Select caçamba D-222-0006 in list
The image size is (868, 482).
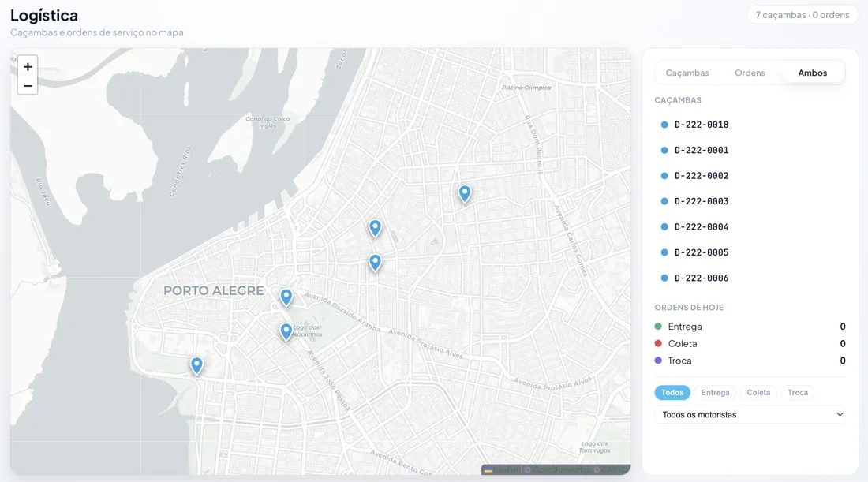coord(750,278)
